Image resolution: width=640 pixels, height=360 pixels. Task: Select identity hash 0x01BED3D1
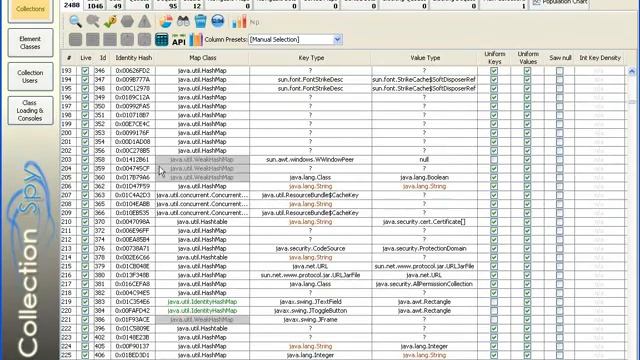pos(133,355)
